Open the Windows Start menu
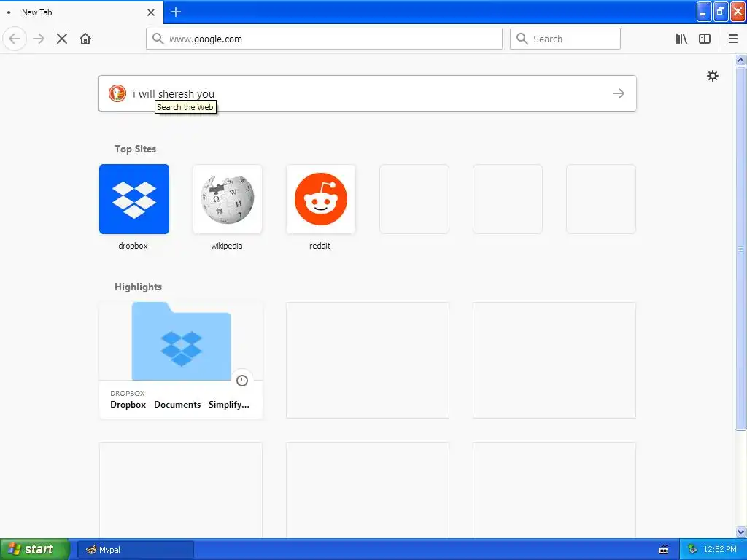747x560 pixels. coord(35,550)
